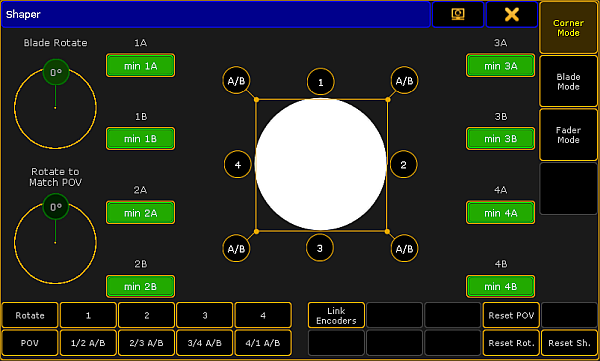Select blade 3 circle below the beam
600x361 pixels.
320,248
